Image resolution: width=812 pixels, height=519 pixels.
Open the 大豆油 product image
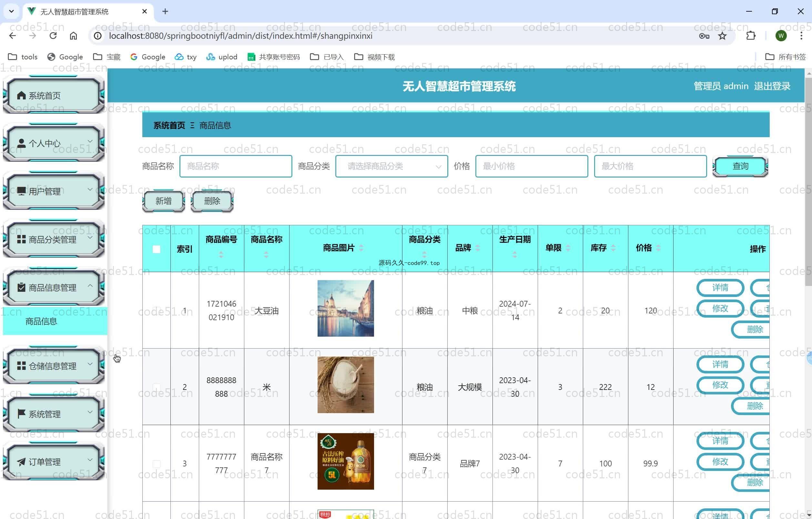346,308
